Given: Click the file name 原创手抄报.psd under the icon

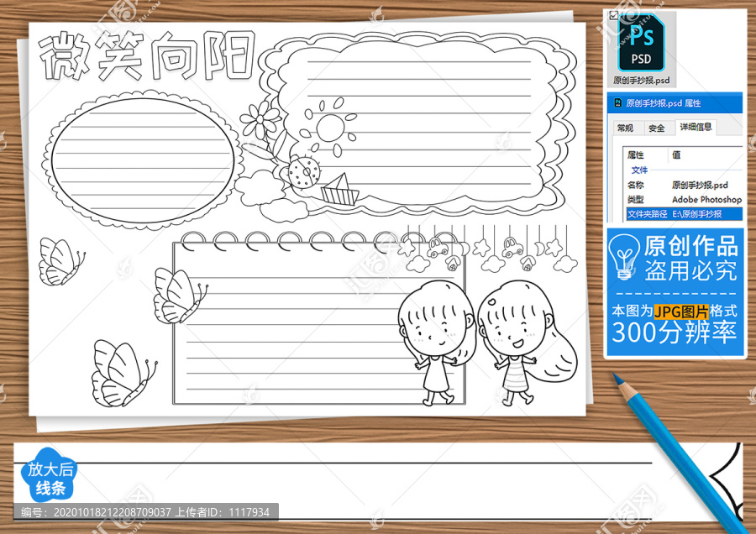Looking at the screenshot, I should (641, 80).
